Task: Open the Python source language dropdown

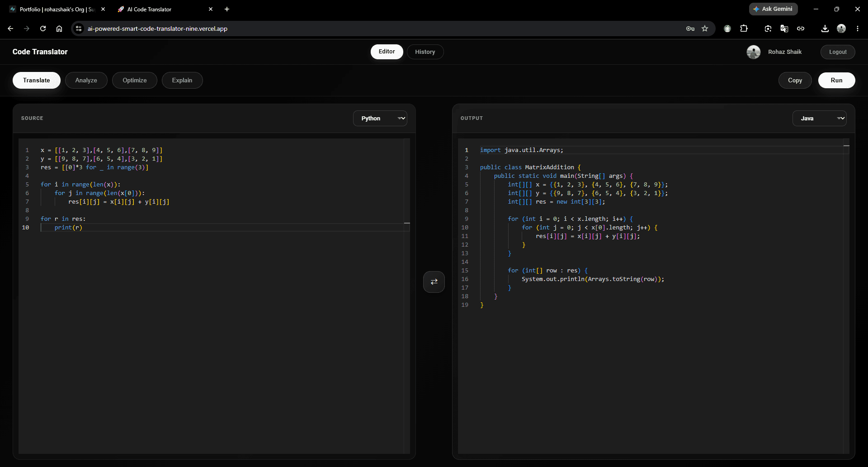Action: (x=380, y=118)
